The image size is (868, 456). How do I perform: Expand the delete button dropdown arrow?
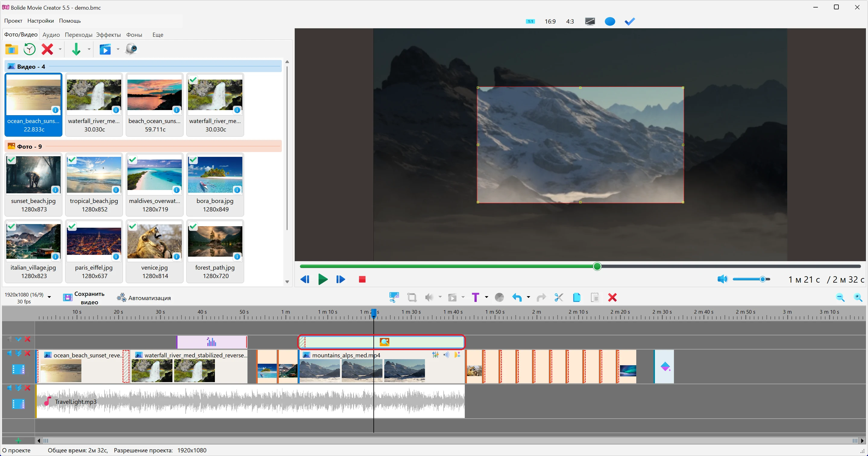coord(60,49)
